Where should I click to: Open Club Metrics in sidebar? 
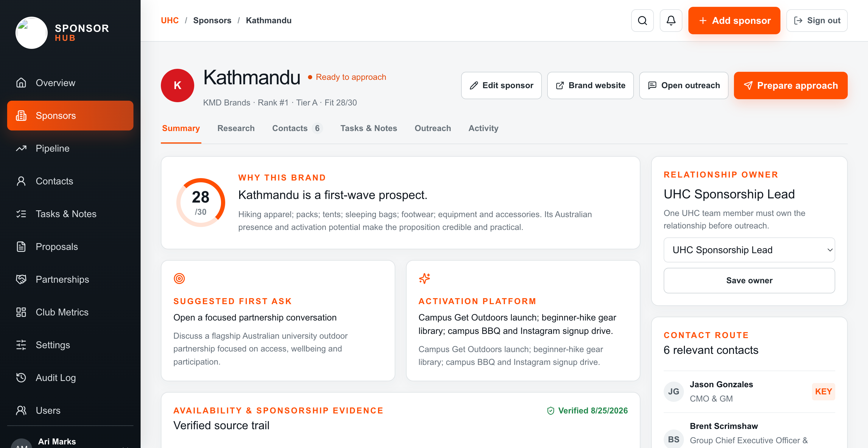70,312
